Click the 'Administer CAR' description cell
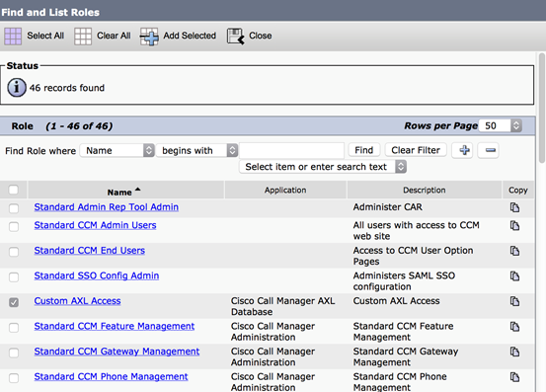Viewport: 546px width, 392px height. tap(388, 207)
